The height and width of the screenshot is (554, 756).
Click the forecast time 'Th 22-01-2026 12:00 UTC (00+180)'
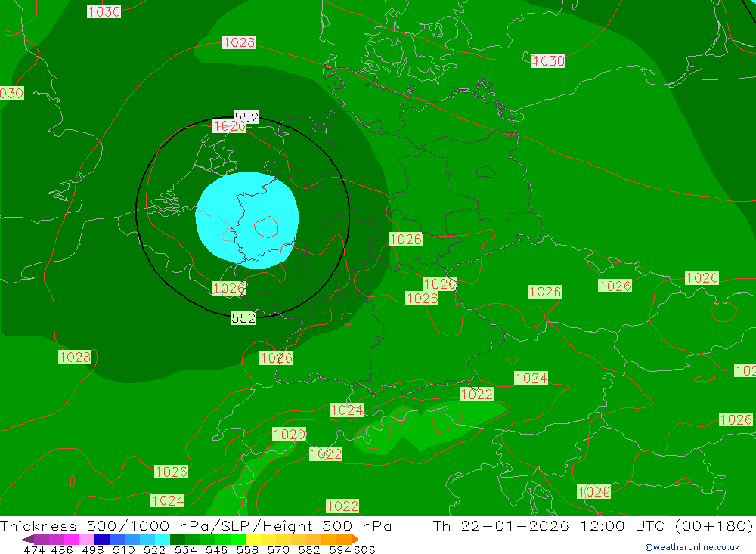point(593,525)
